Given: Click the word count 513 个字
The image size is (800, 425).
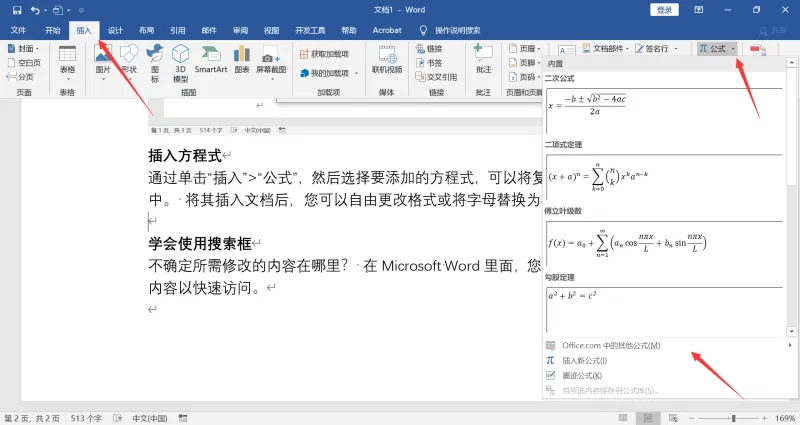Looking at the screenshot, I should click(x=86, y=418).
